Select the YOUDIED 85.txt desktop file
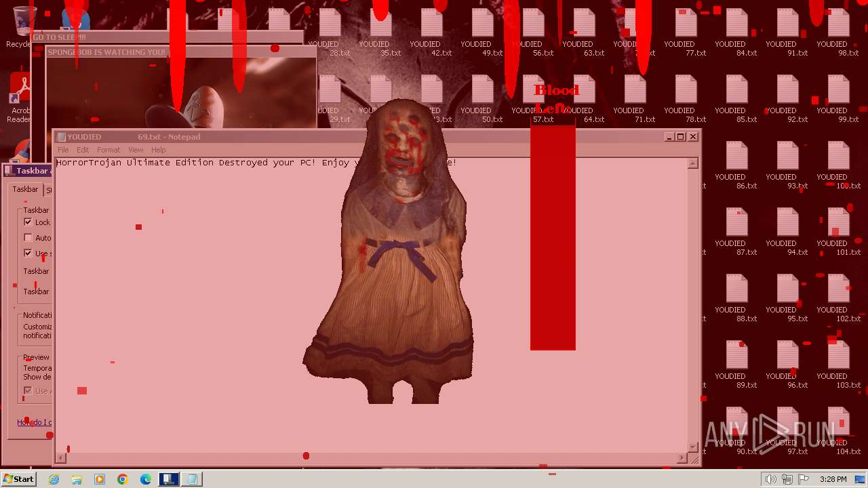Image resolution: width=868 pixels, height=488 pixels. pyautogui.click(x=736, y=99)
